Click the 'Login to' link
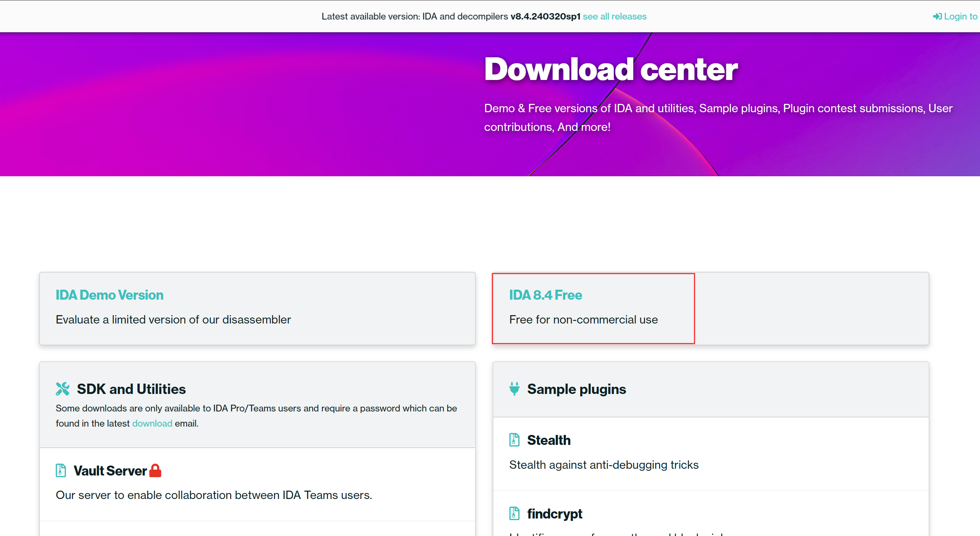 [960, 16]
